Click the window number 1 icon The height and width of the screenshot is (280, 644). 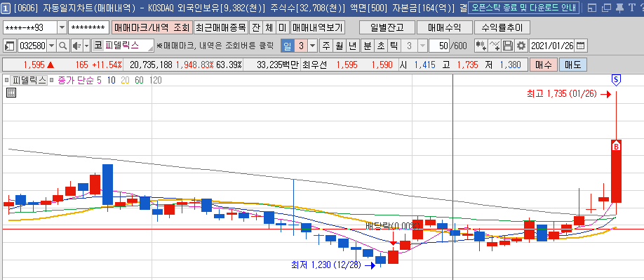click(x=6, y=8)
